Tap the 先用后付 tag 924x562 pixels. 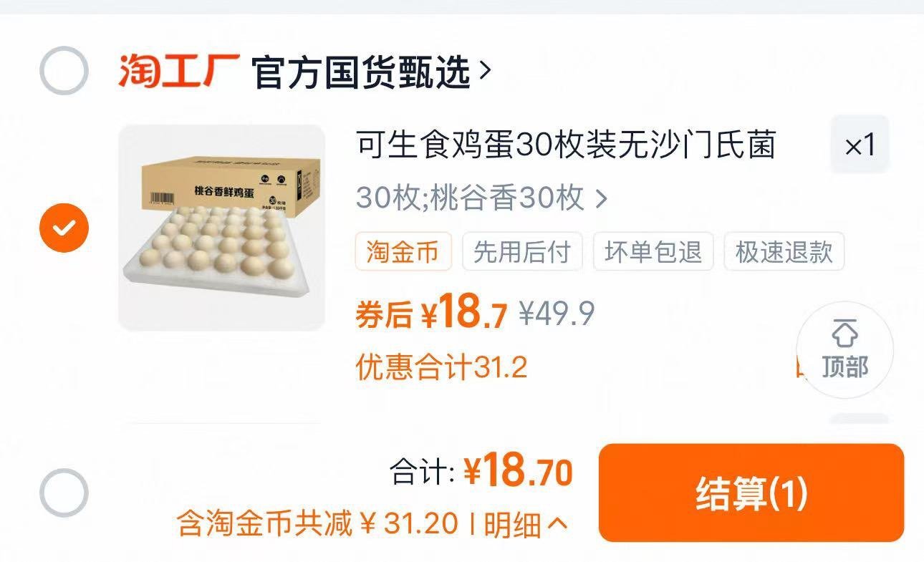point(522,251)
